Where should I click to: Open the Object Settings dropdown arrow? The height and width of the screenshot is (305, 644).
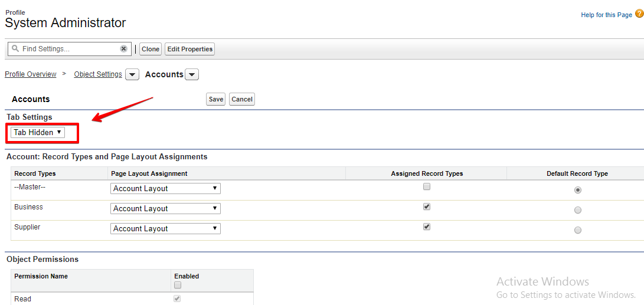(132, 75)
